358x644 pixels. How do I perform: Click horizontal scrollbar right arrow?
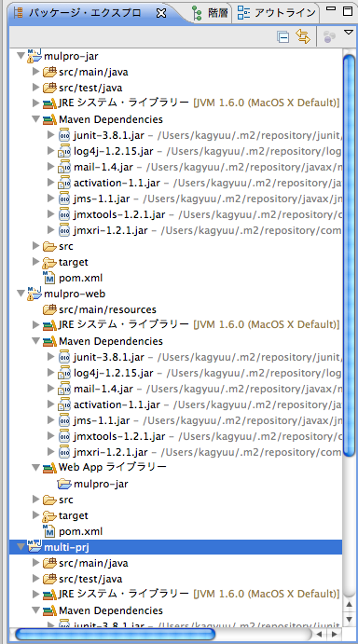pos(335,634)
